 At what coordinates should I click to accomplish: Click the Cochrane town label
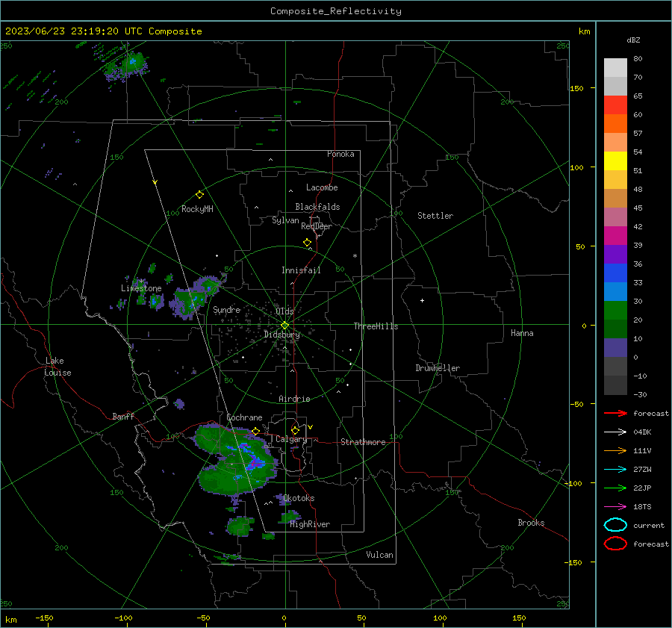[x=244, y=417]
